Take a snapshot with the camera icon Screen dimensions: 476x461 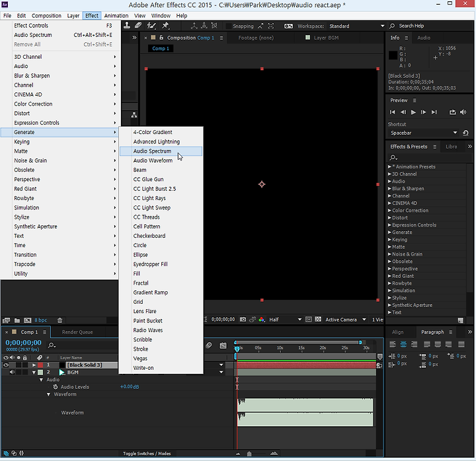(243, 320)
